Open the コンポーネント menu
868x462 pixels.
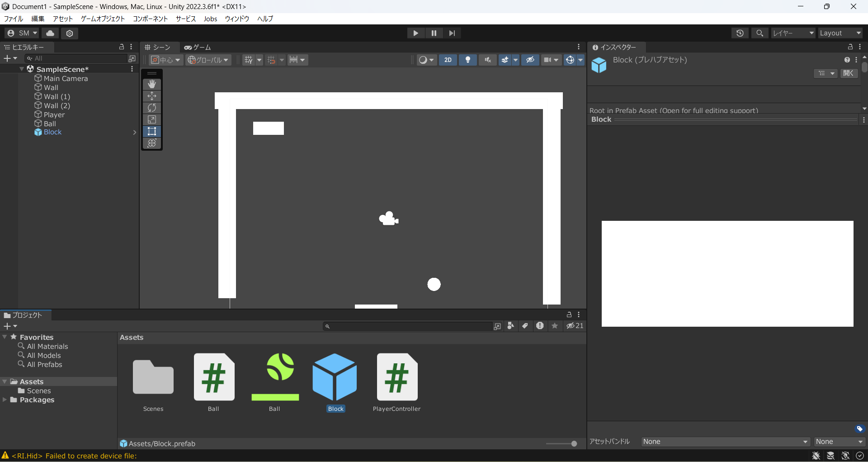[150, 19]
